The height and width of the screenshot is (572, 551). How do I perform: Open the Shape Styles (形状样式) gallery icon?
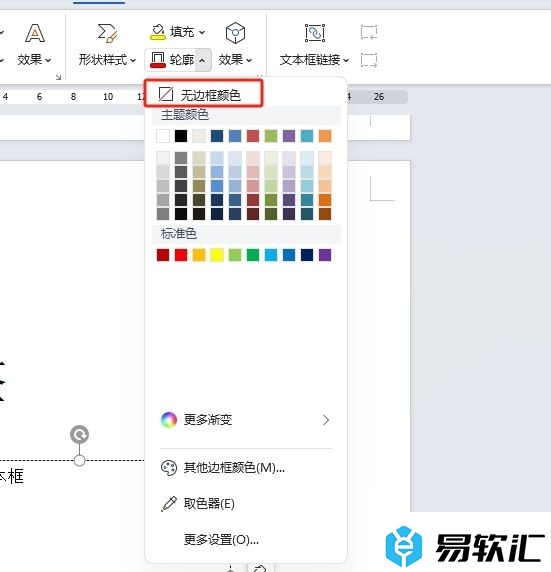click(x=107, y=33)
